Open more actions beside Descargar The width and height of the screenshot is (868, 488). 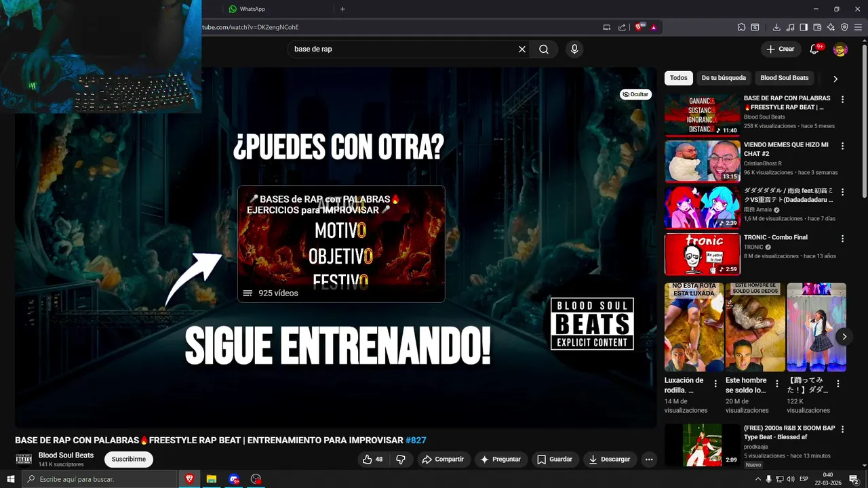point(649,460)
